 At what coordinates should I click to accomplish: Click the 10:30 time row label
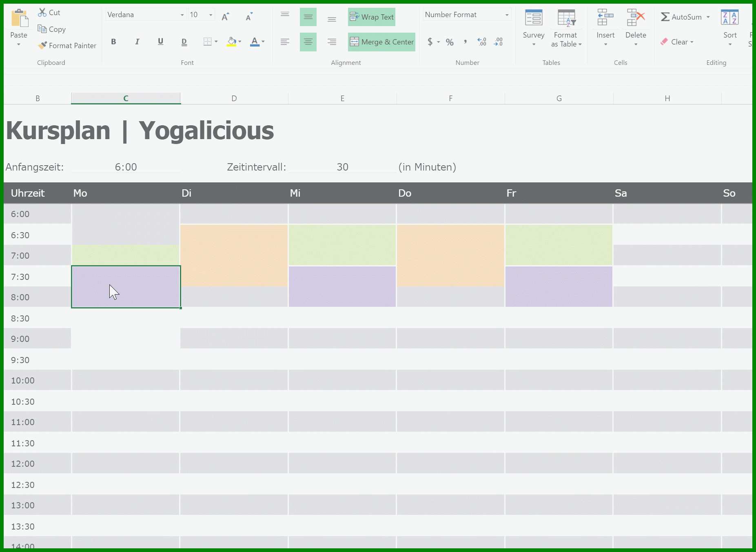[23, 402]
